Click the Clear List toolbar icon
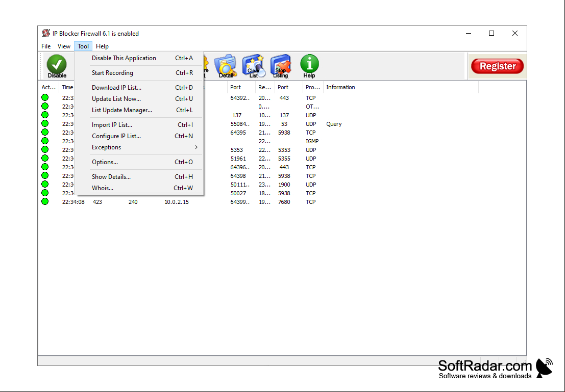Viewport: 565px width, 392px height. (254, 66)
